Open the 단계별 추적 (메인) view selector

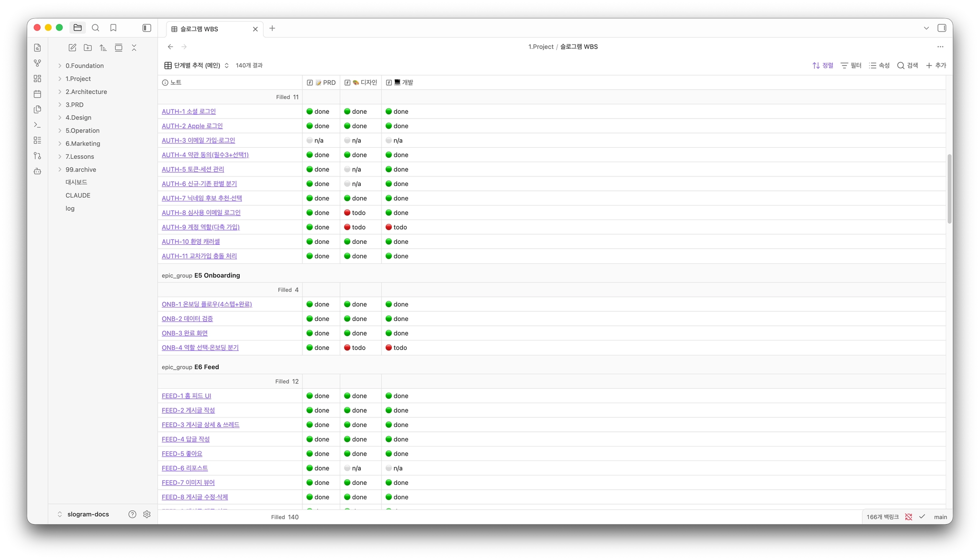197,65
